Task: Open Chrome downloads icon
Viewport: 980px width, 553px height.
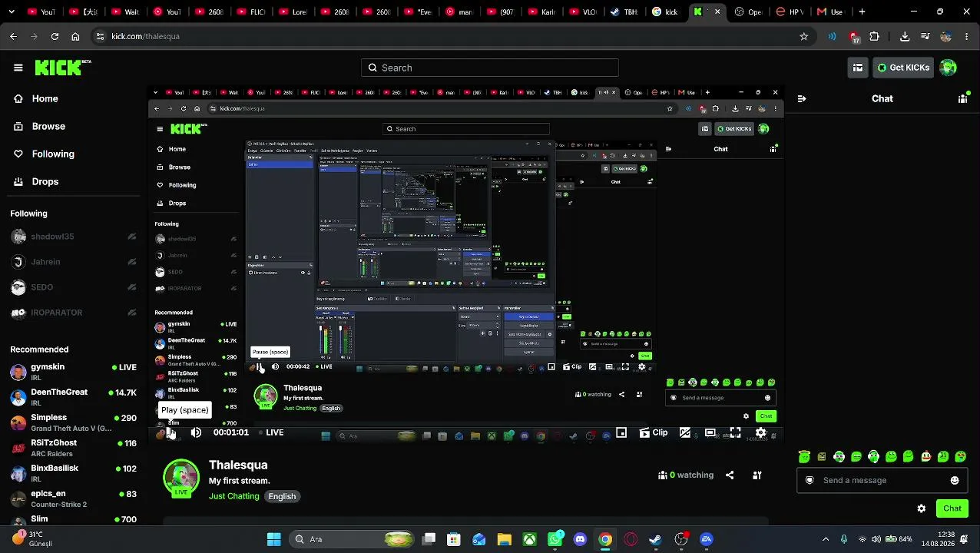Action: point(905,36)
